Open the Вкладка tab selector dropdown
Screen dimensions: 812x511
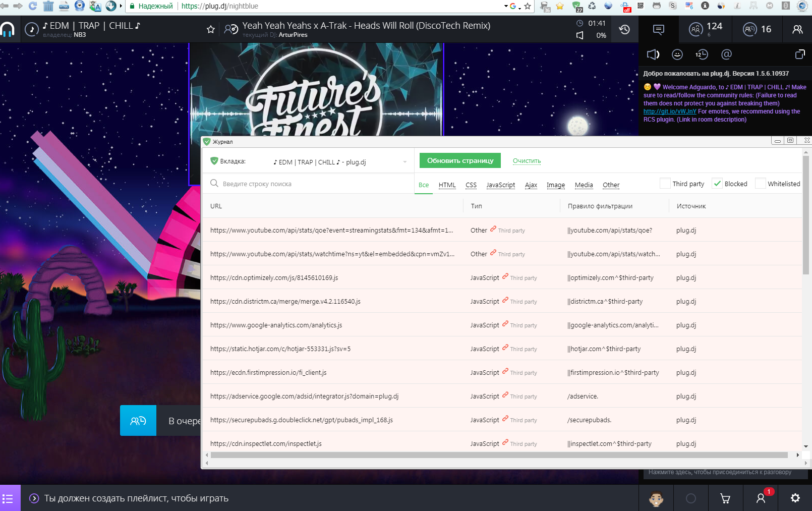(340, 162)
